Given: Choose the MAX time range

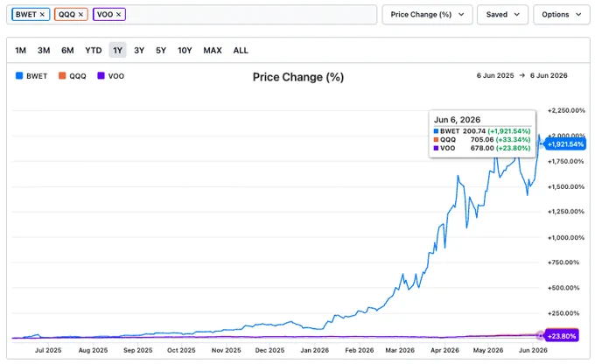Looking at the screenshot, I should point(213,50).
